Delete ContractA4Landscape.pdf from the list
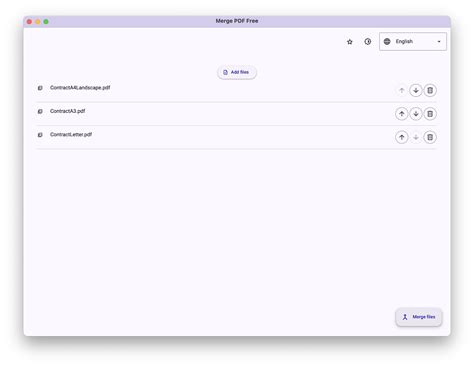This screenshot has width=474, height=367. coord(430,90)
